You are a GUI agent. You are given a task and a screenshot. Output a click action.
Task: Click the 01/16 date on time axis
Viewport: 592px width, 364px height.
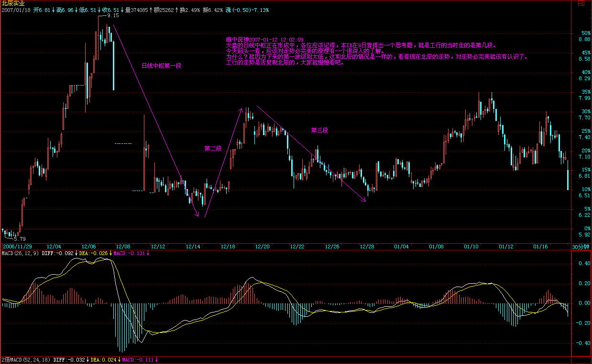(541, 246)
